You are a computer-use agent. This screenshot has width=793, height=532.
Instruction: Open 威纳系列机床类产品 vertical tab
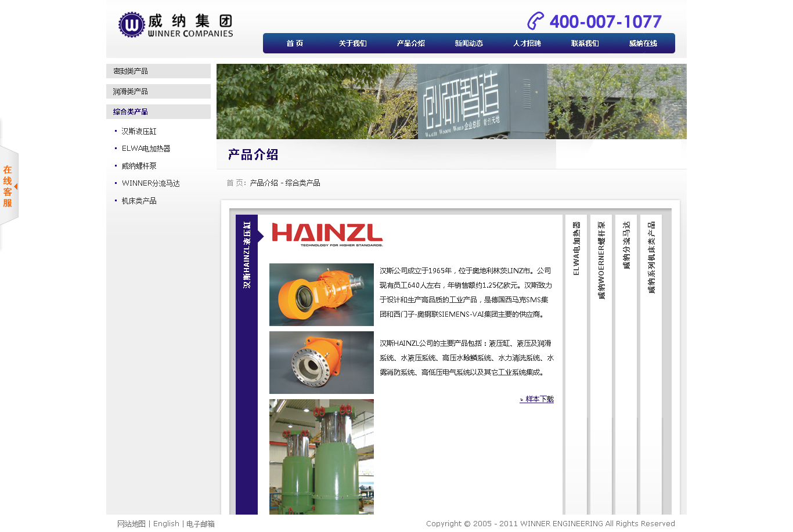click(651, 257)
